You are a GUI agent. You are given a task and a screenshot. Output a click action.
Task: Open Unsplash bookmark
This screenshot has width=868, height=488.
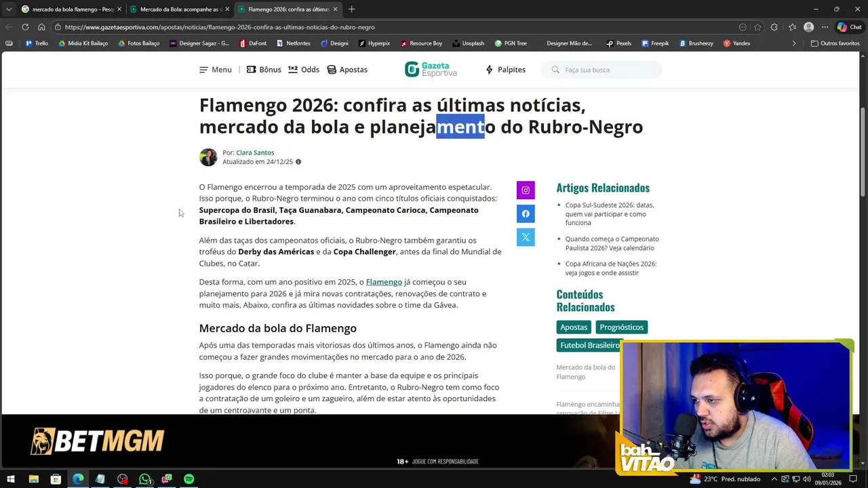(x=468, y=43)
